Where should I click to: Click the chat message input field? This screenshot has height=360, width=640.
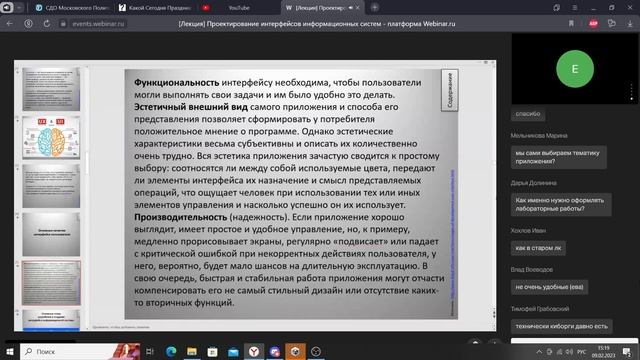(574, 340)
